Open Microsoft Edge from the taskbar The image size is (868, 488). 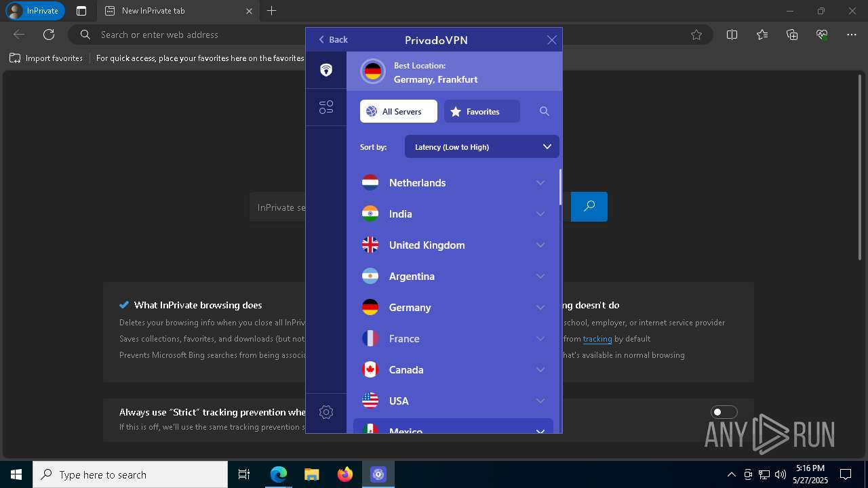tap(279, 474)
